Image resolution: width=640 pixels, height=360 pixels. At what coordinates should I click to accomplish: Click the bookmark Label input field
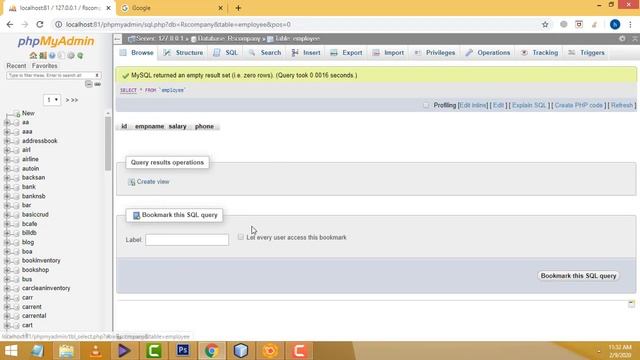point(187,240)
